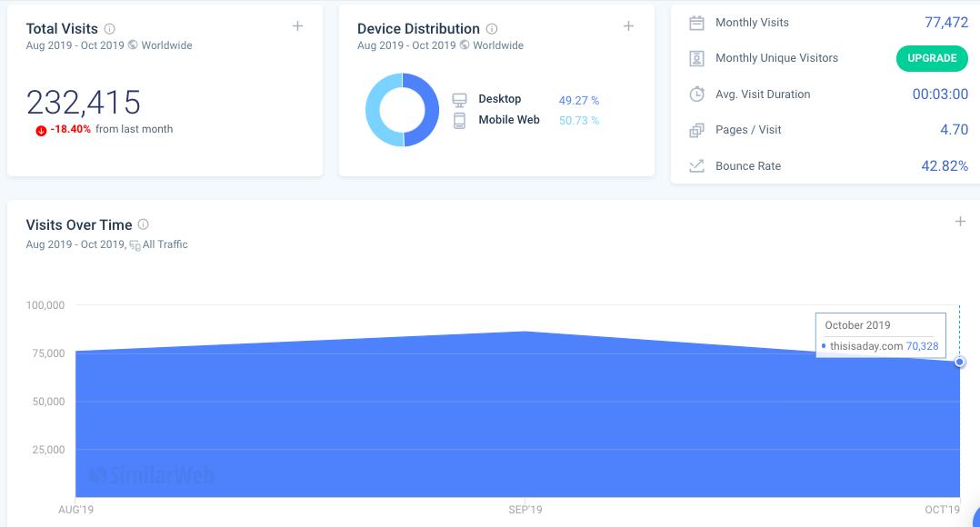Click the SEP'19 label on chart axis

(525, 510)
